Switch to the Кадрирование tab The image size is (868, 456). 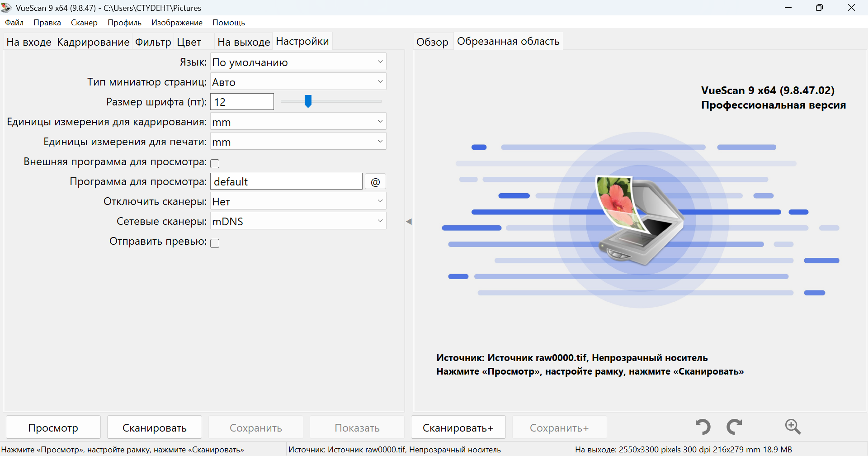tap(93, 42)
